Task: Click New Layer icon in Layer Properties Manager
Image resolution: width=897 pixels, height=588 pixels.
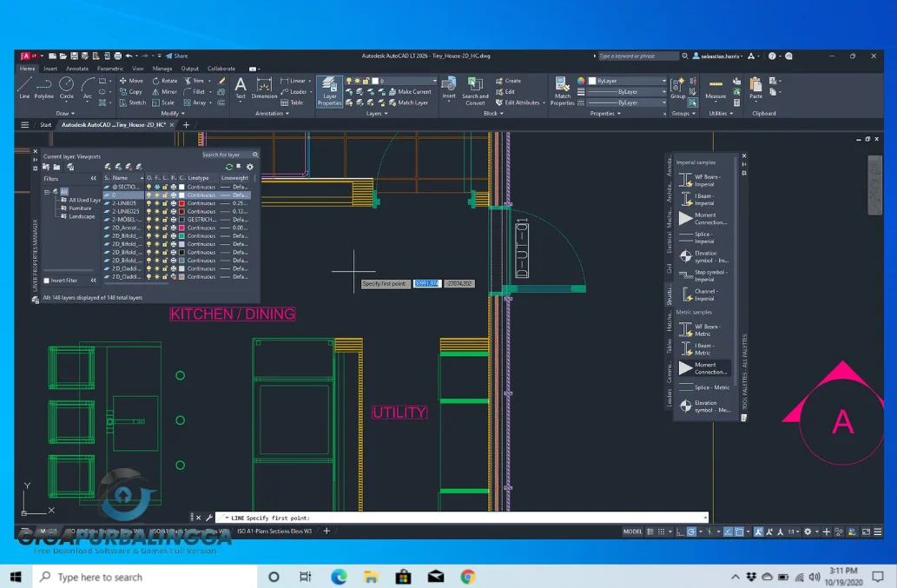Action: (108, 167)
